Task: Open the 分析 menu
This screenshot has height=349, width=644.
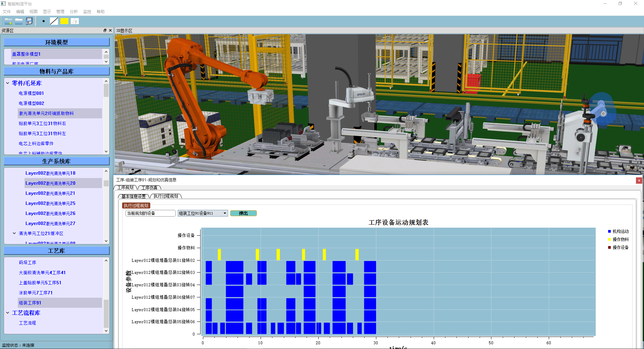Action: tap(73, 12)
